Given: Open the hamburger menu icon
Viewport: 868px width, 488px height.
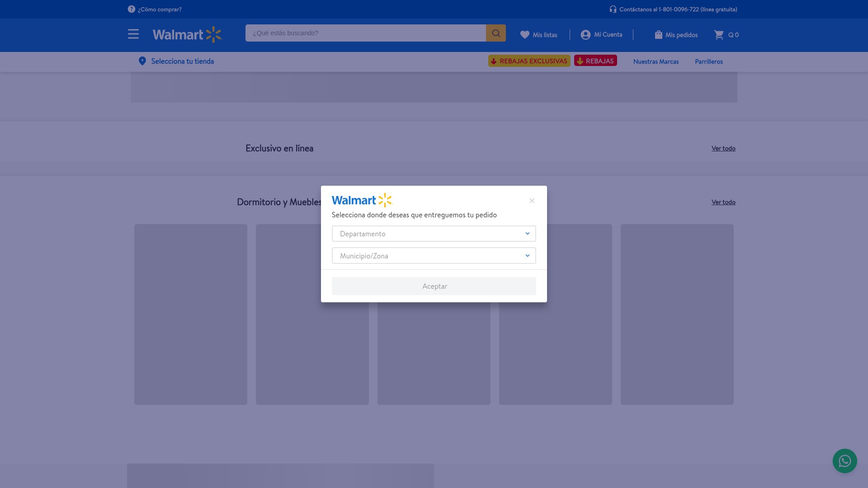Looking at the screenshot, I should 133,34.
